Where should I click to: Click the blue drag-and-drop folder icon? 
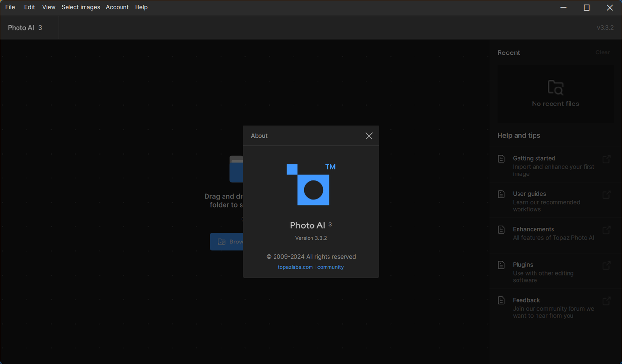(x=236, y=169)
